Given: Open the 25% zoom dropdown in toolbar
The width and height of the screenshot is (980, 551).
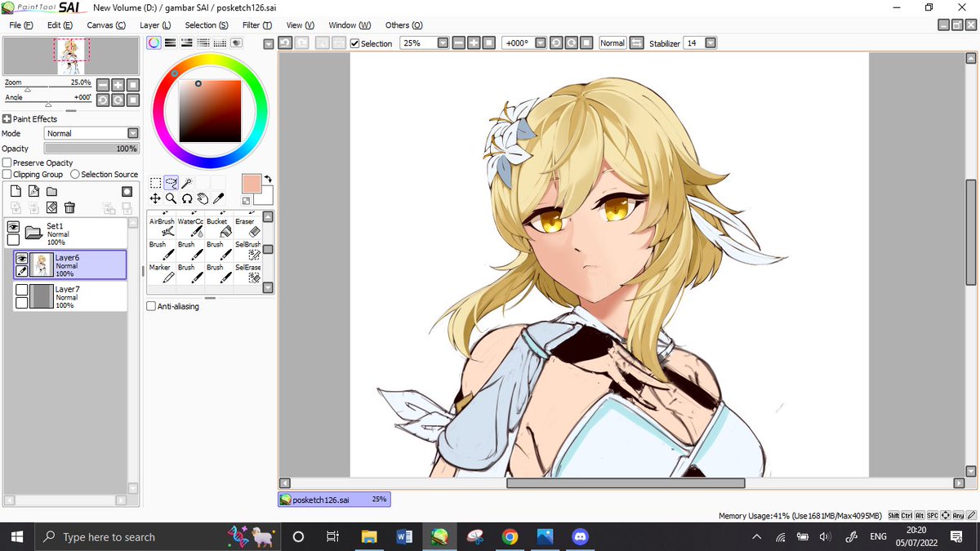Looking at the screenshot, I should (443, 42).
